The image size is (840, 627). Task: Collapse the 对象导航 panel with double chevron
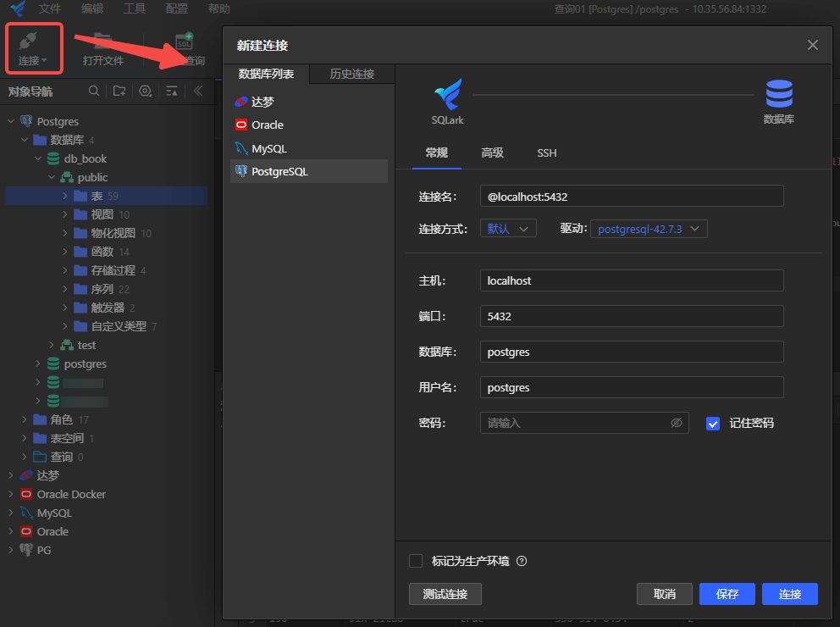[x=197, y=92]
